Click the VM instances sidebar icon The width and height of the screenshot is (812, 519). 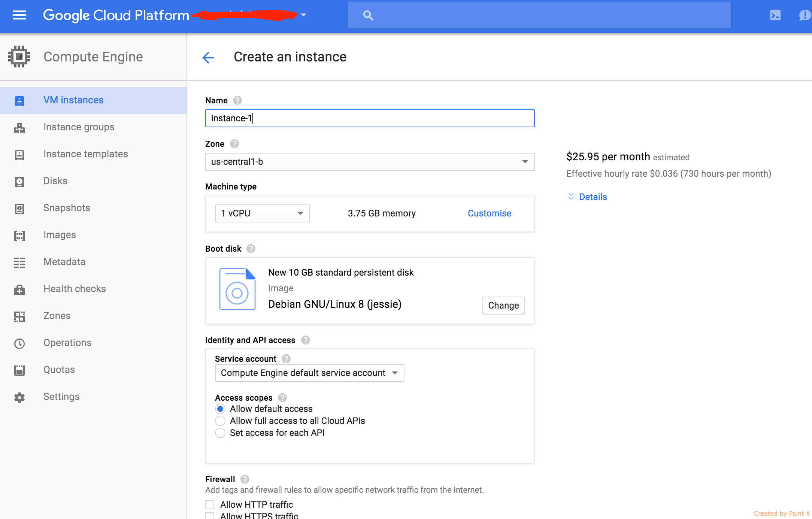click(x=19, y=100)
